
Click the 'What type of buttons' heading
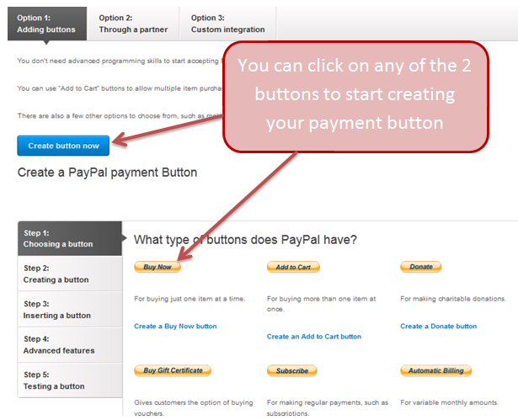[x=245, y=240]
